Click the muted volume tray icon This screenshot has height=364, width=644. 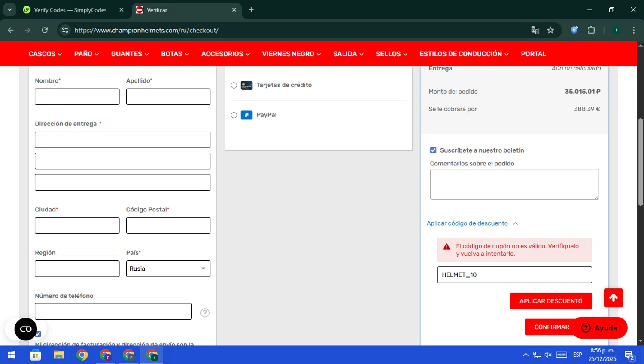(x=548, y=355)
